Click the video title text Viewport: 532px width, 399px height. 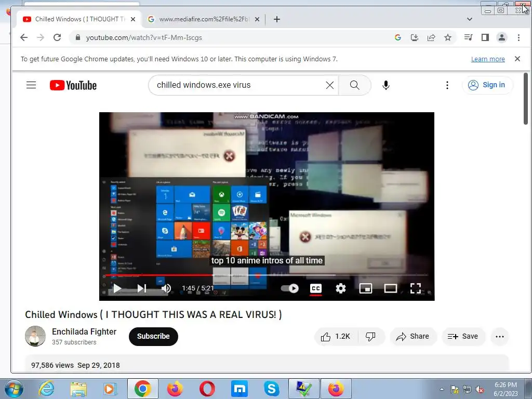coord(153,314)
